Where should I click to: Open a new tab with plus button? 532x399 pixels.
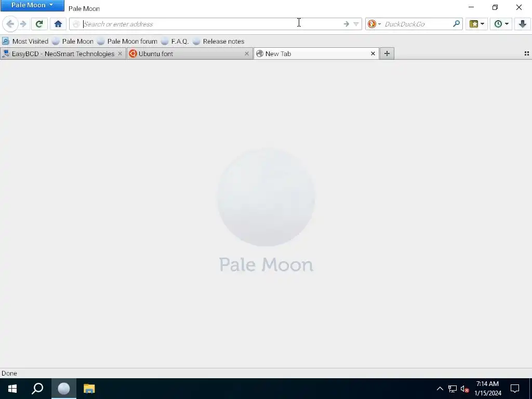pos(387,54)
